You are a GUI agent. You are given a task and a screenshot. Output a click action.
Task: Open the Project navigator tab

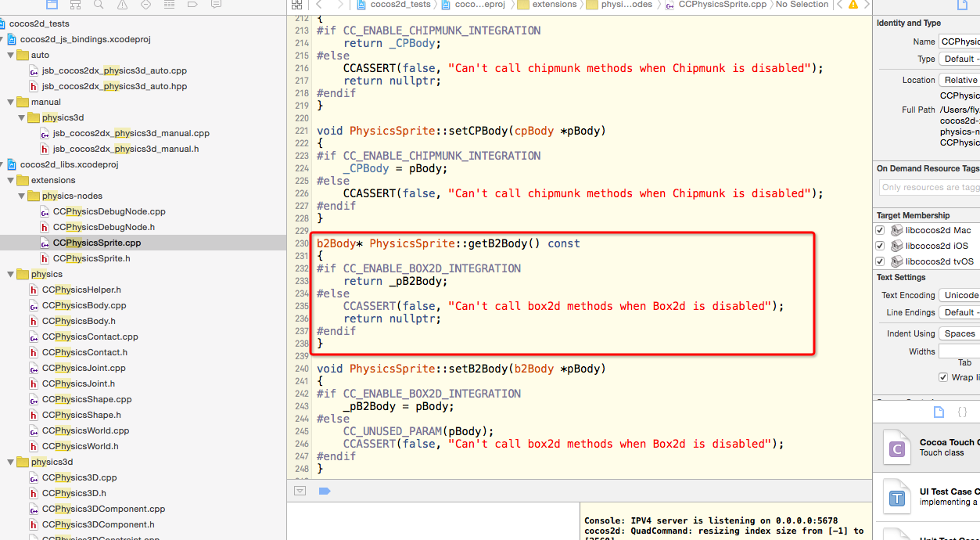tap(52, 4)
